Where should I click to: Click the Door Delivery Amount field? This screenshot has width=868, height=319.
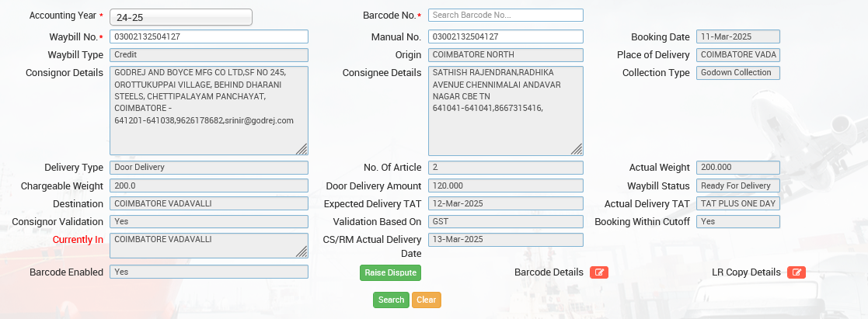pyautogui.click(x=505, y=186)
